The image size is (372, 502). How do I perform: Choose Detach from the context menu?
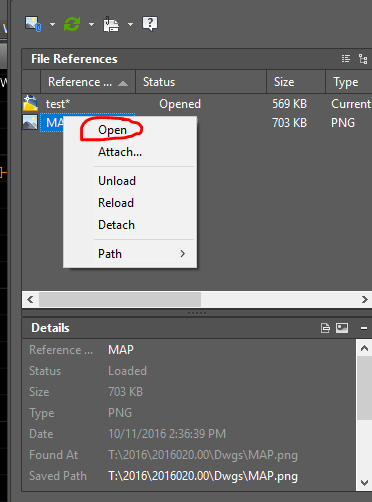(116, 225)
